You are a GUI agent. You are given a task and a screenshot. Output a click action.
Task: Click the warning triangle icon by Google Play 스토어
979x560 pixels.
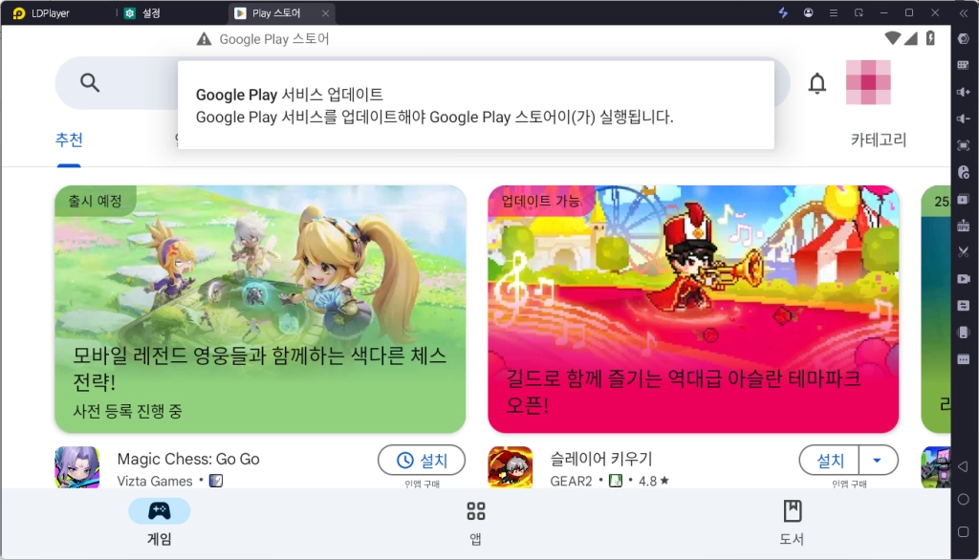(204, 39)
